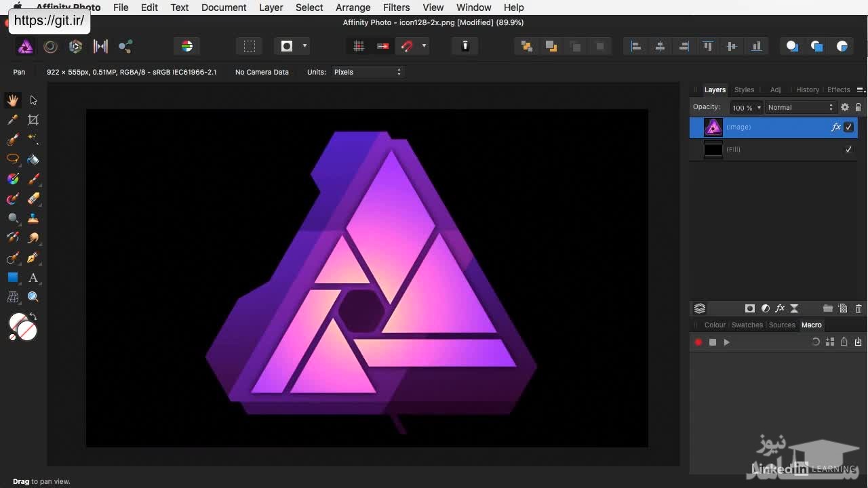Select the Move tool

[33, 100]
